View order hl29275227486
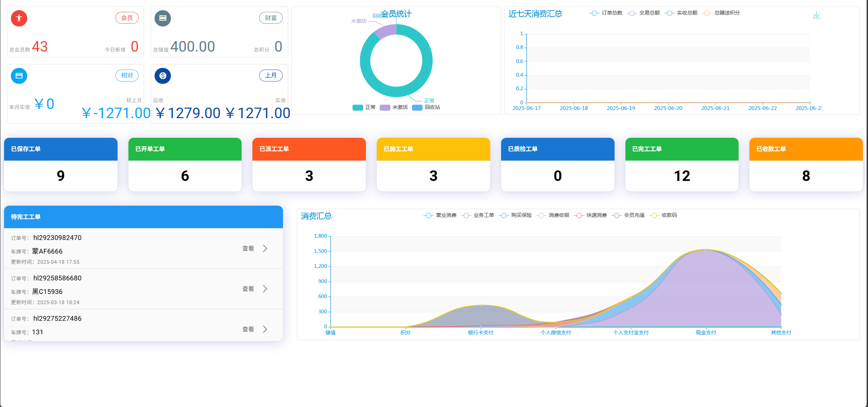This screenshot has width=868, height=407. [x=248, y=329]
